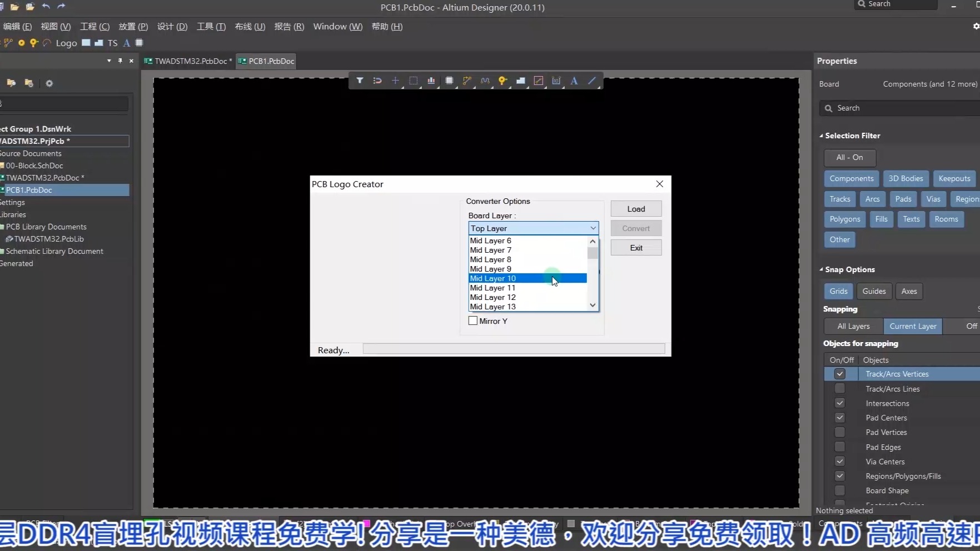The image size is (980, 551).
Task: Enable Track/Arcs Lines snapping
Action: pos(840,389)
